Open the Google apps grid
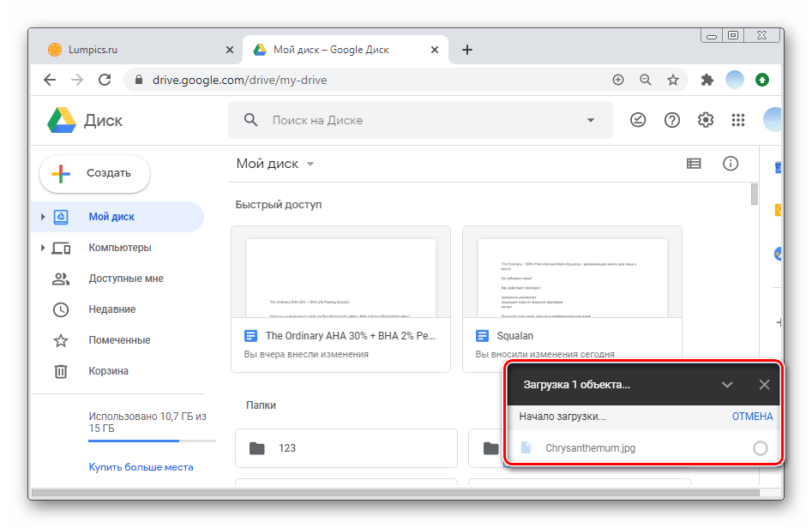The height and width of the screenshot is (528, 812). tap(738, 120)
